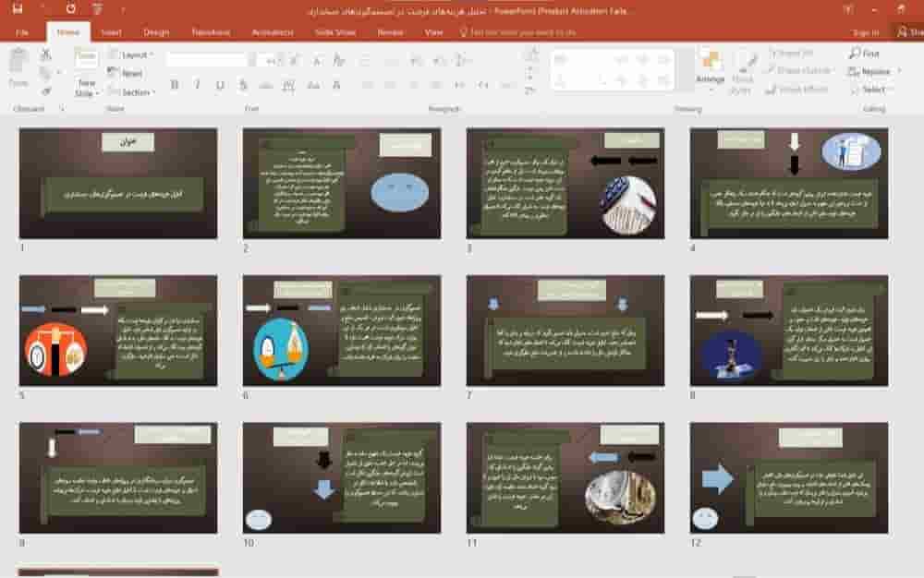Click the Find magnifier icon
This screenshot has height=578, width=924.
coord(855,54)
